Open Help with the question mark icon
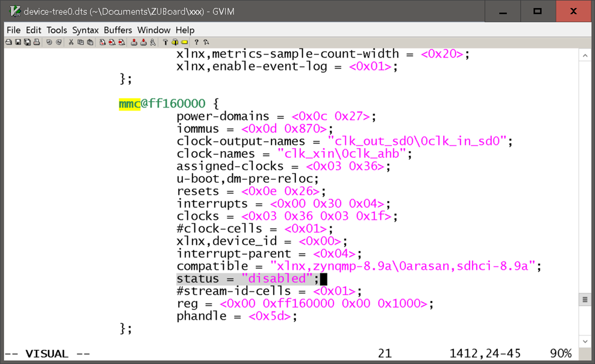Viewport: 595px width, 364px height. click(197, 42)
